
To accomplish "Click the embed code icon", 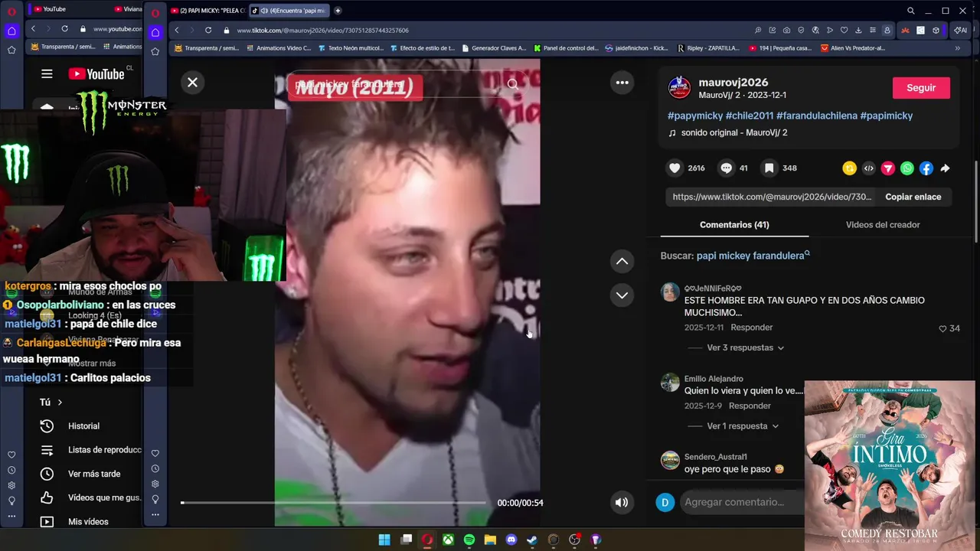I will tap(868, 168).
